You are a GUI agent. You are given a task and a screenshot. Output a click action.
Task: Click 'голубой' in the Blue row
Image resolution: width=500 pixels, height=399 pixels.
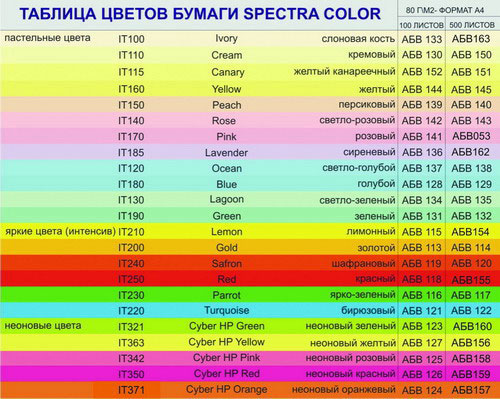376,184
